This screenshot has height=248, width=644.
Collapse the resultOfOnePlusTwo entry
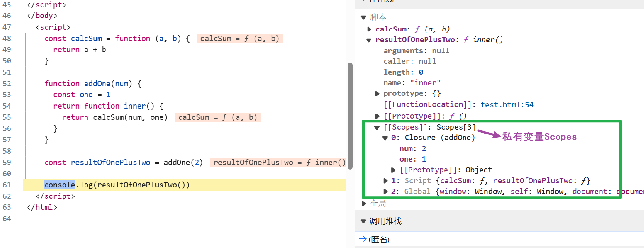(x=369, y=40)
